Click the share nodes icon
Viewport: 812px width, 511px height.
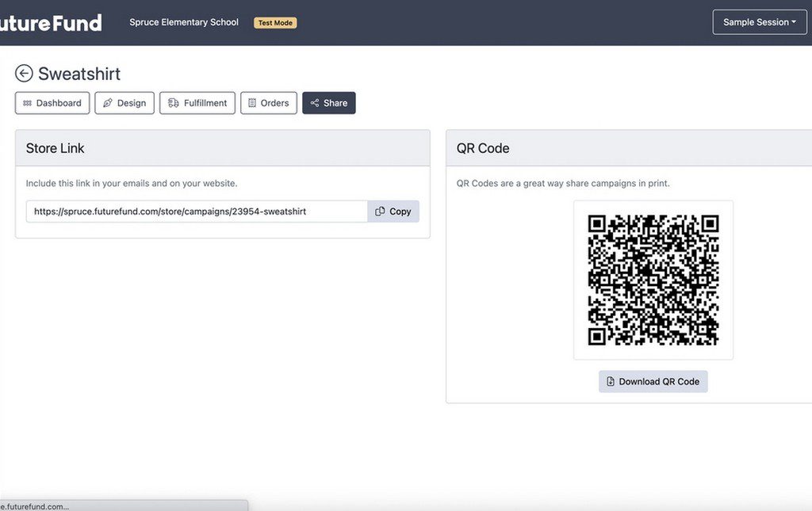[x=315, y=103]
